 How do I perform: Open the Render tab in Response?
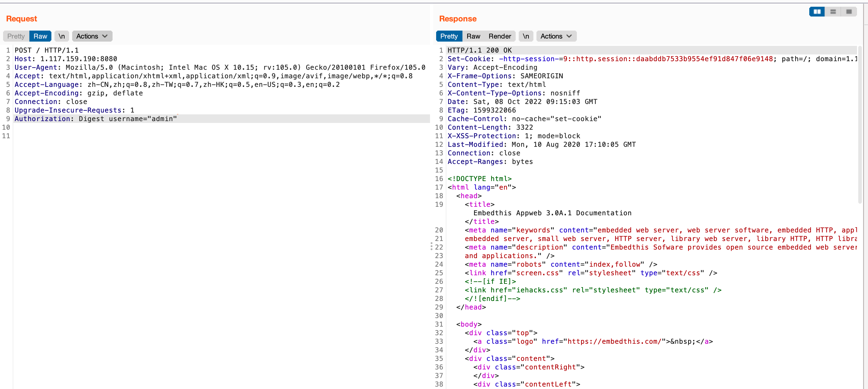tap(500, 36)
